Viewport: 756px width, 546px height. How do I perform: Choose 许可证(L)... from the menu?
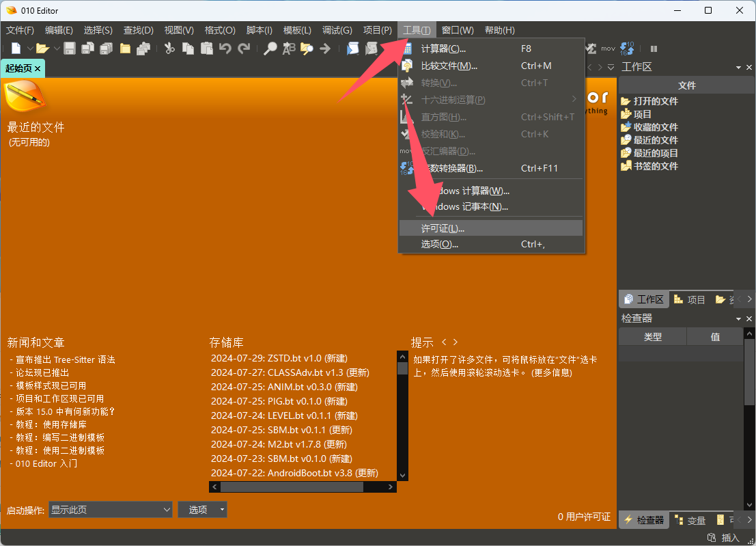pyautogui.click(x=491, y=228)
